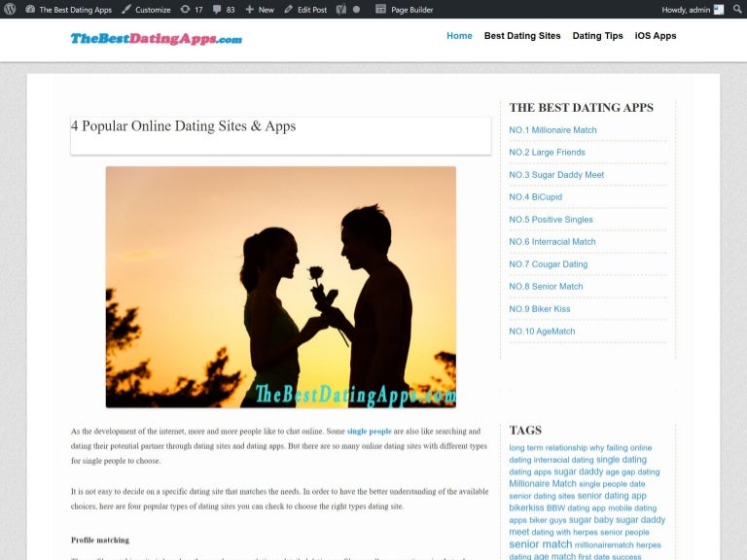Open the Dating Tips nav item
The height and width of the screenshot is (560, 747).
click(x=597, y=36)
